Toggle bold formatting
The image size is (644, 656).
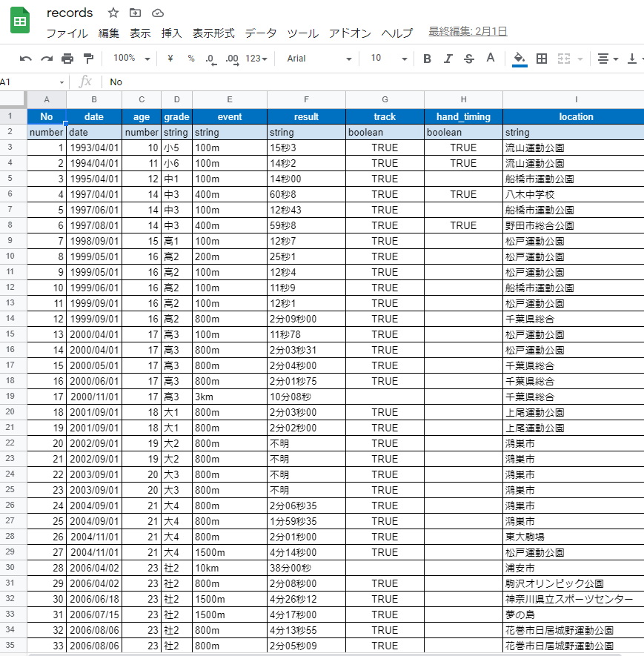[x=427, y=59]
